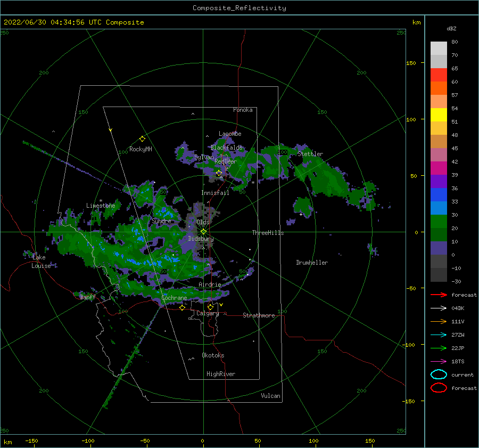The height and width of the screenshot is (448, 479).
Task: Click the RockyMH label
Action: tap(141, 149)
